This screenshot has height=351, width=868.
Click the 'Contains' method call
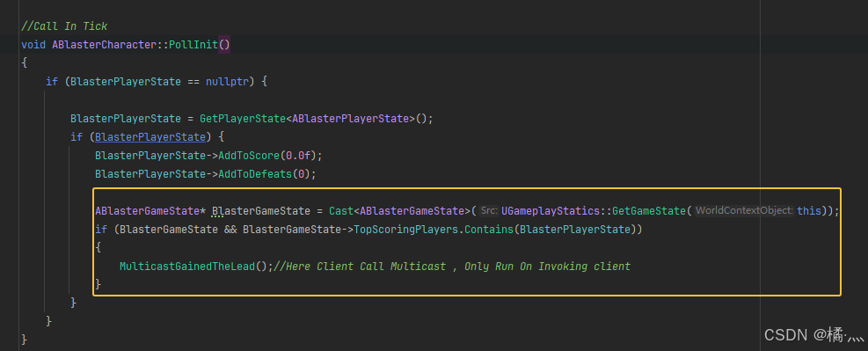tap(489, 230)
